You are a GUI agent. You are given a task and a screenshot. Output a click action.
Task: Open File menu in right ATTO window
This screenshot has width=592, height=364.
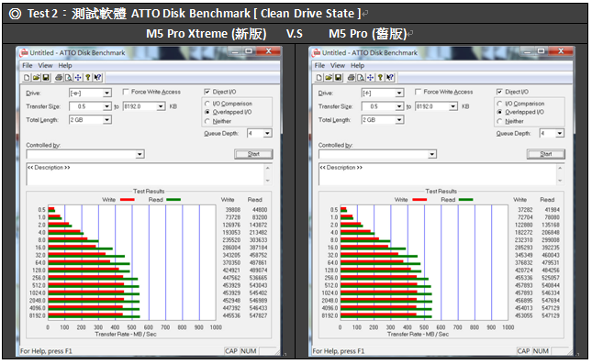pyautogui.click(x=319, y=65)
